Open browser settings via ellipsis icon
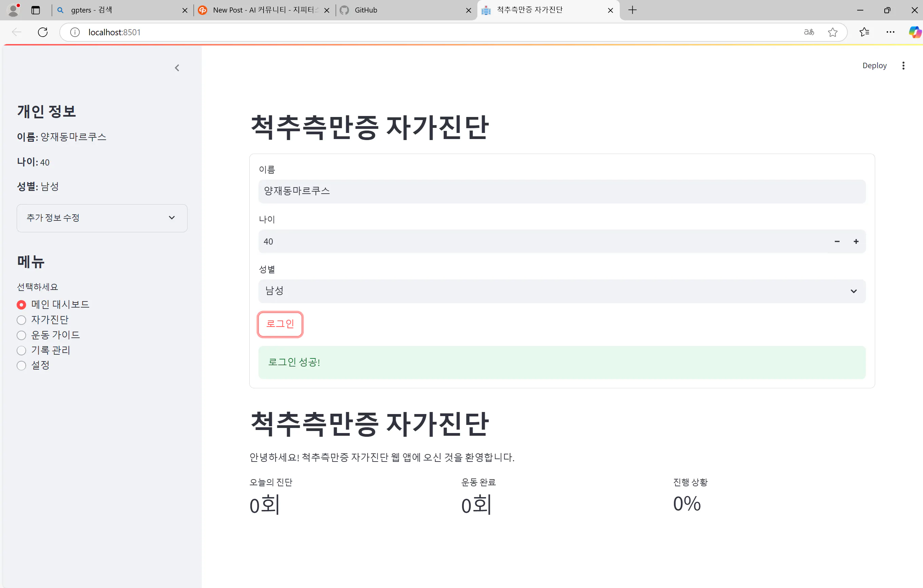 (890, 32)
